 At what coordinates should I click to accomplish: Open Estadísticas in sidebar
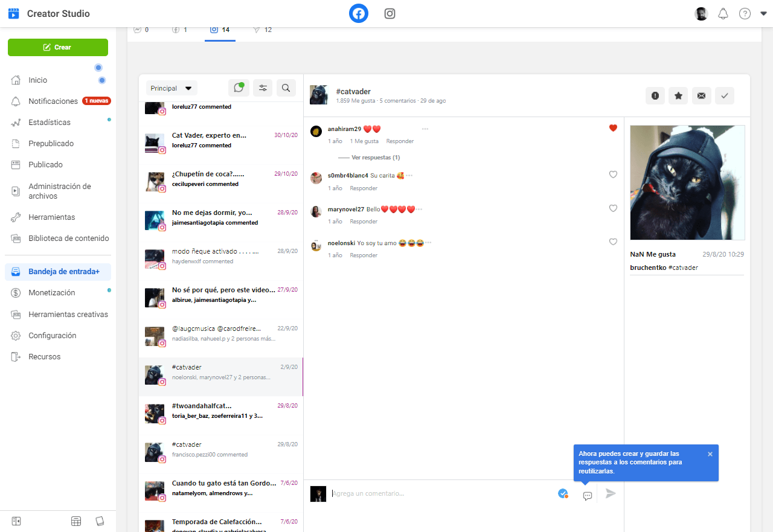pos(50,123)
